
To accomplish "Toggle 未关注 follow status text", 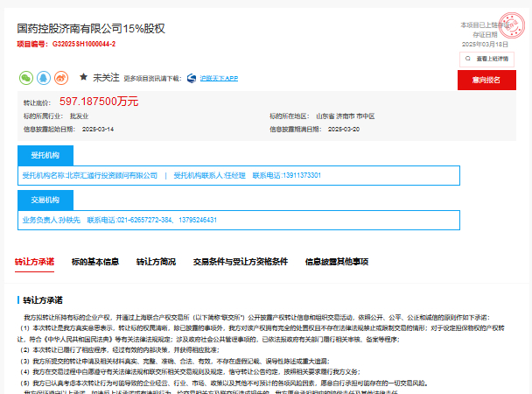I will tap(107, 77).
